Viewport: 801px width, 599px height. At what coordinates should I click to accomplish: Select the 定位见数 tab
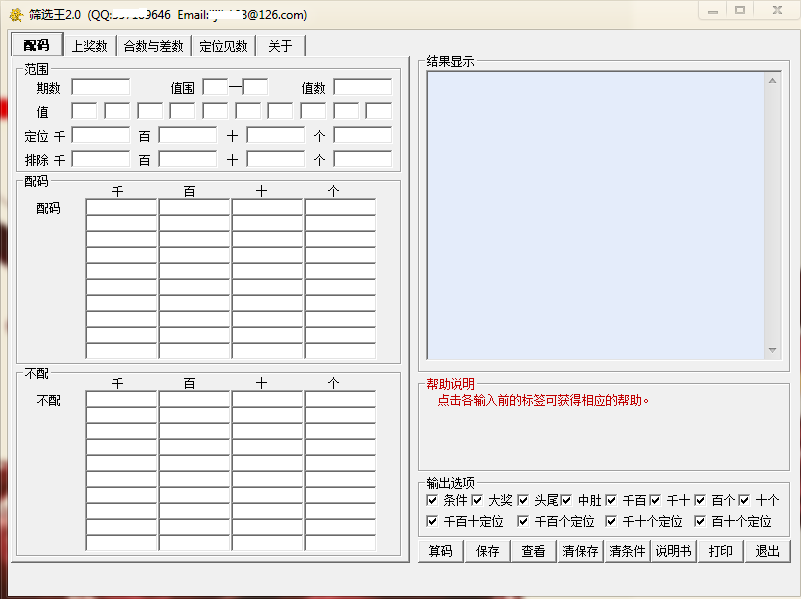point(223,46)
